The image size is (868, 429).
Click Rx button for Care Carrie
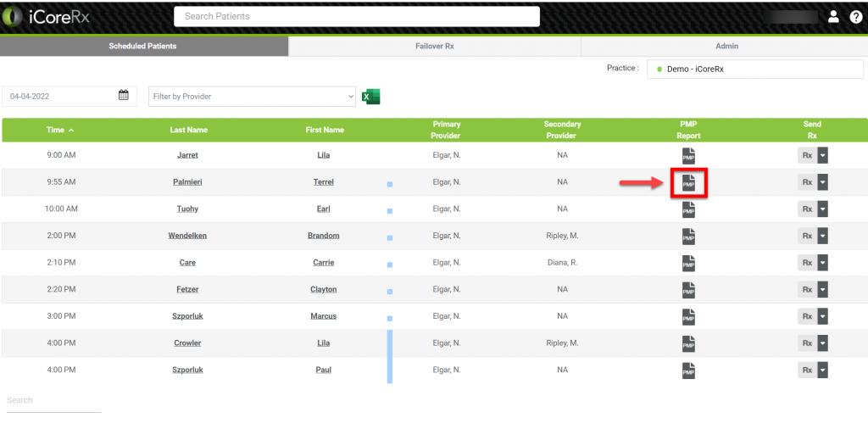807,263
